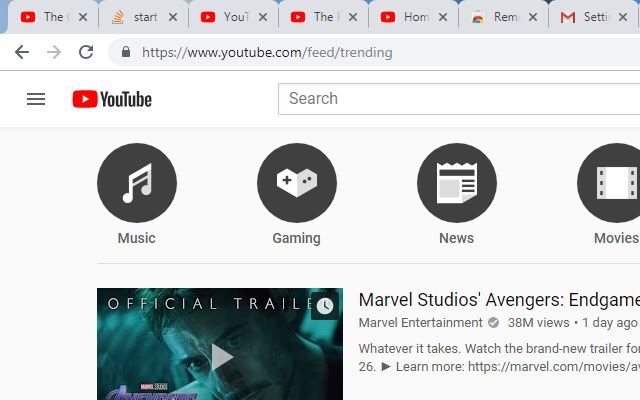Click the address bar URL
Viewport: 640px width, 400px height.
click(267, 52)
